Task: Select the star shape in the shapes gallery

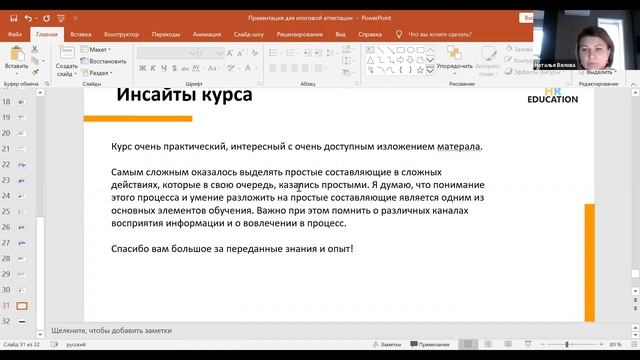Action: (x=420, y=70)
